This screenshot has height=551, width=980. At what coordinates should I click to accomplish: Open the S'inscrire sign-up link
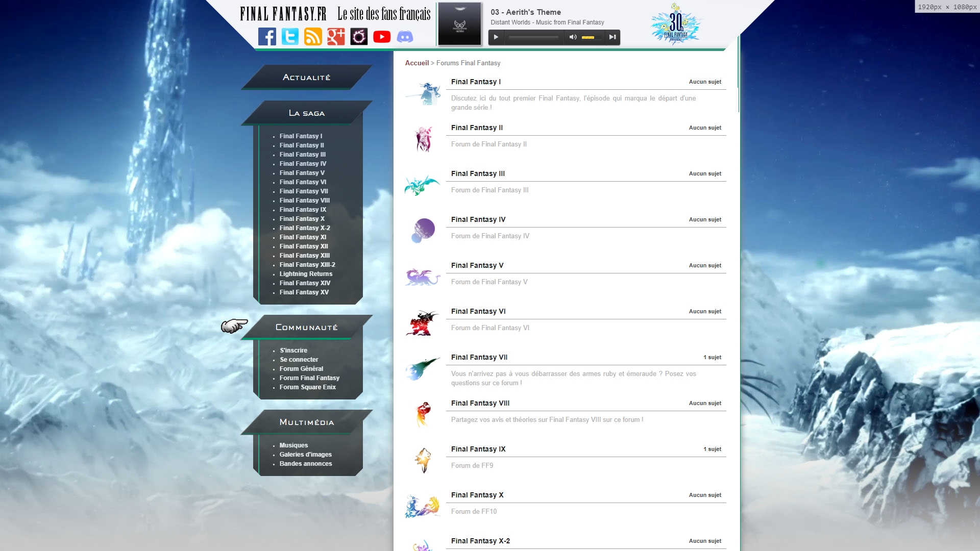pyautogui.click(x=293, y=350)
